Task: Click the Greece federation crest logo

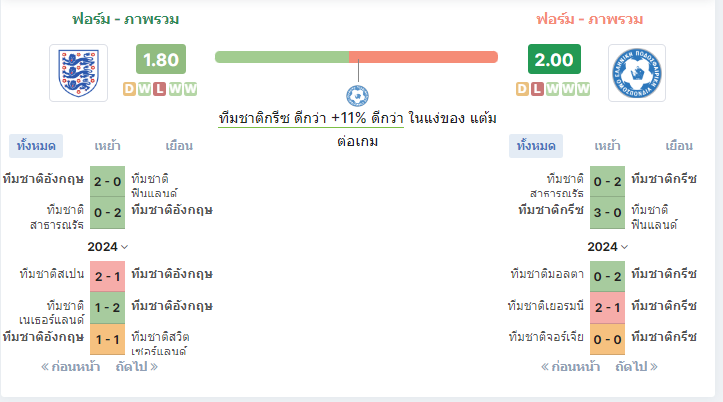Action: (637, 73)
